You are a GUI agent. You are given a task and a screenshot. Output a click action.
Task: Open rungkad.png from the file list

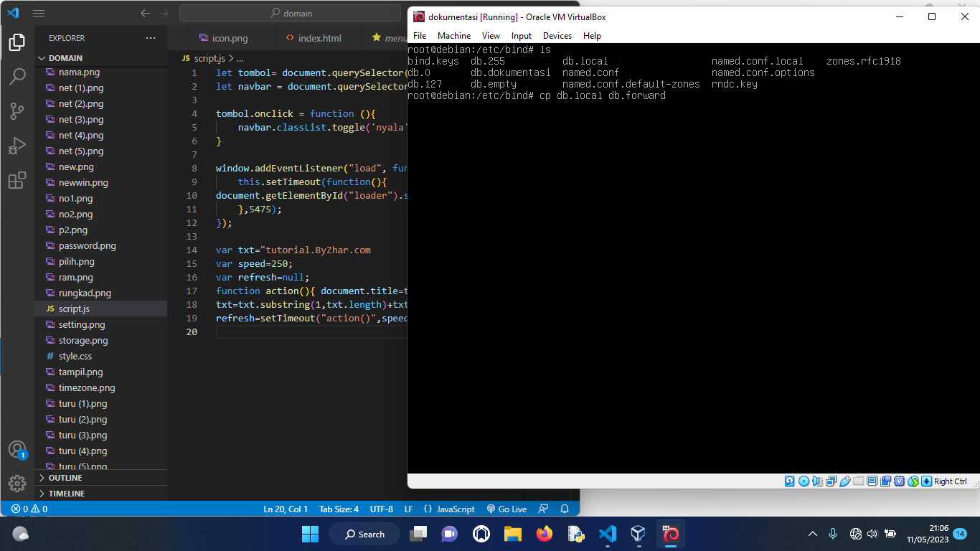pos(100,293)
